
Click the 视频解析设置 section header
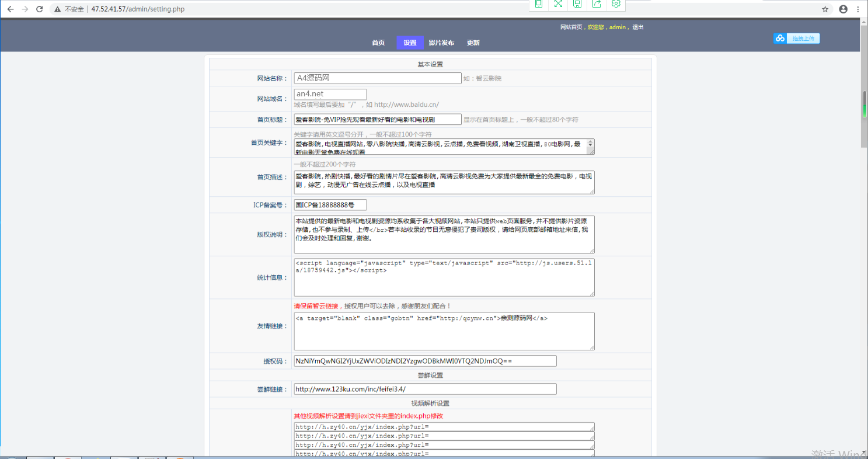(x=430, y=404)
